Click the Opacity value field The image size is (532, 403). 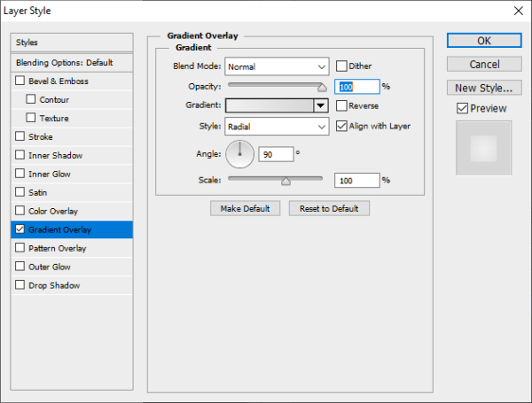pyautogui.click(x=357, y=87)
